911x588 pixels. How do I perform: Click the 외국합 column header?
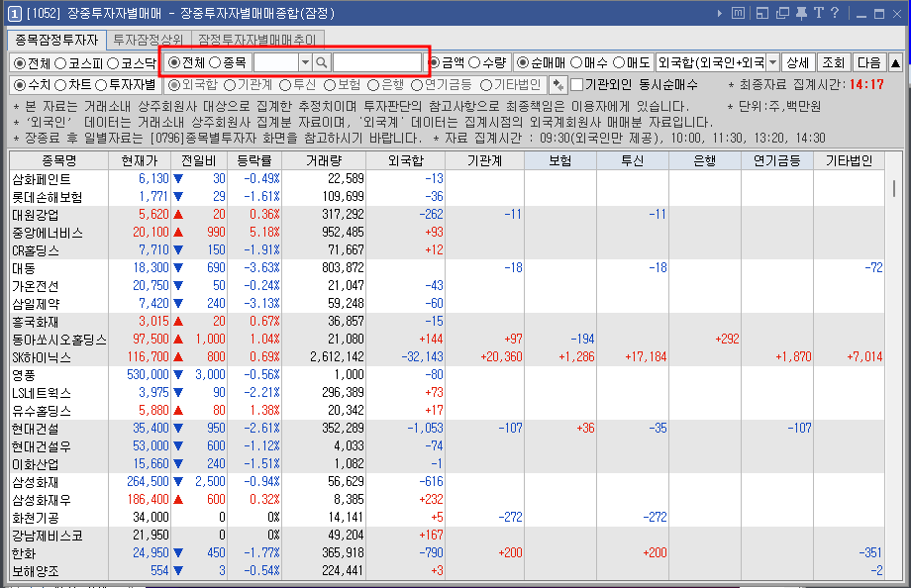click(x=406, y=161)
